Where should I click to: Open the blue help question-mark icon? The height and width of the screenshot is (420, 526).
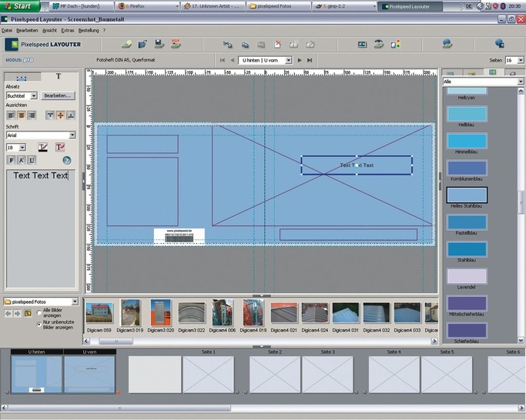(67, 160)
